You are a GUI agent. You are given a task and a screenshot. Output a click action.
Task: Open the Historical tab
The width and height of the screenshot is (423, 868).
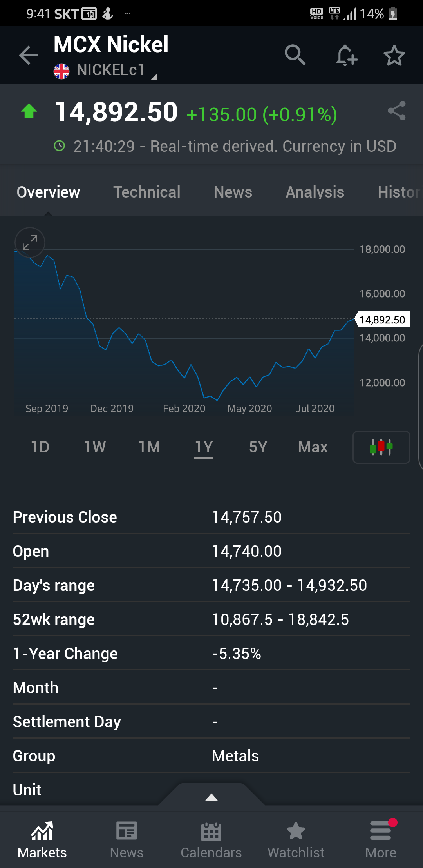[x=399, y=192]
